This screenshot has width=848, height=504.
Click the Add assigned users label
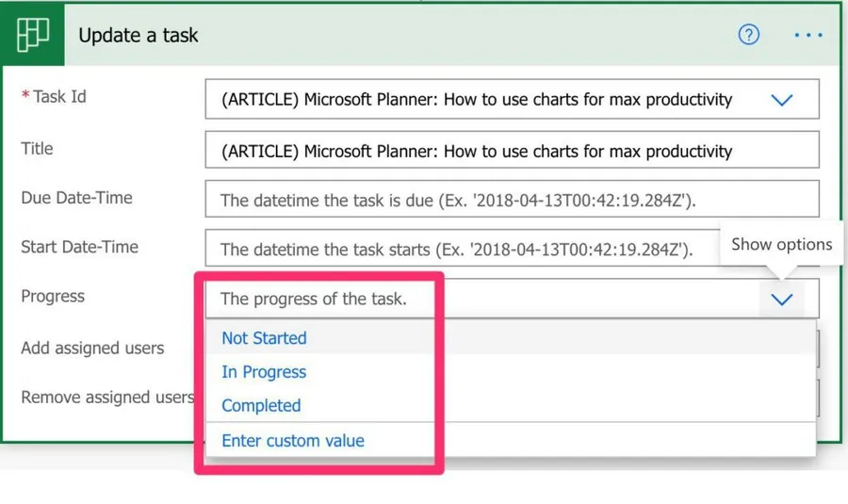92,349
